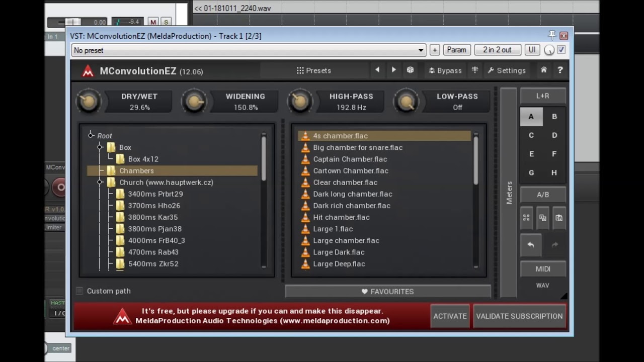Screen dimensions: 644x362
Task: Click the undo arrow button
Action: [530, 245]
